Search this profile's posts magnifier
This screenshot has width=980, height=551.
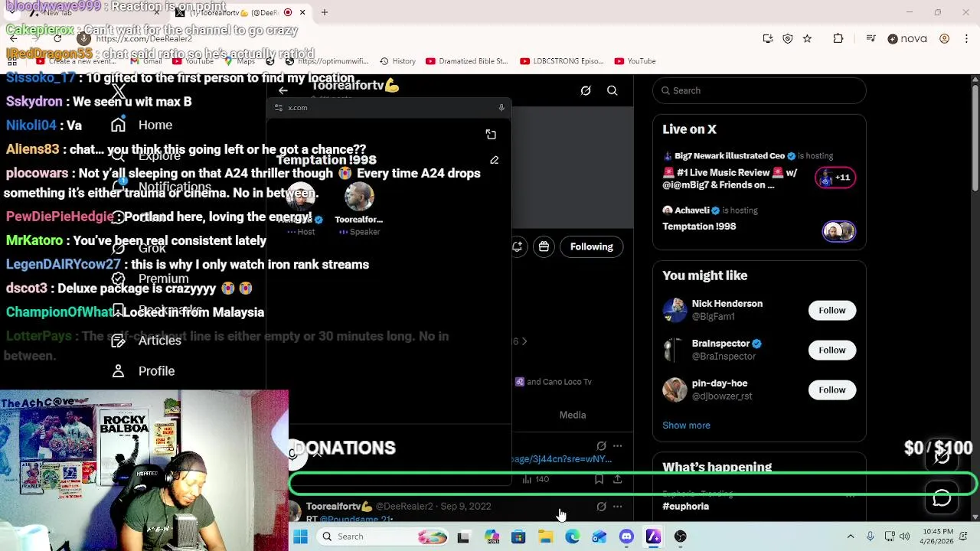click(612, 90)
